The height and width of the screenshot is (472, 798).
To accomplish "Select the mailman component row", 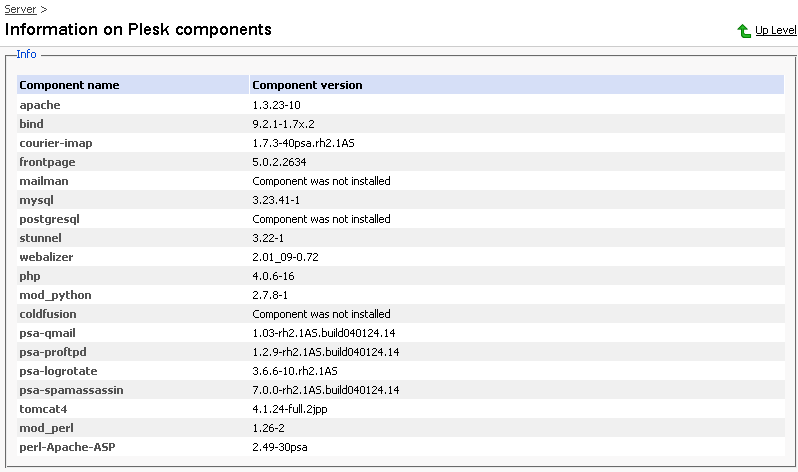I will coord(401,181).
